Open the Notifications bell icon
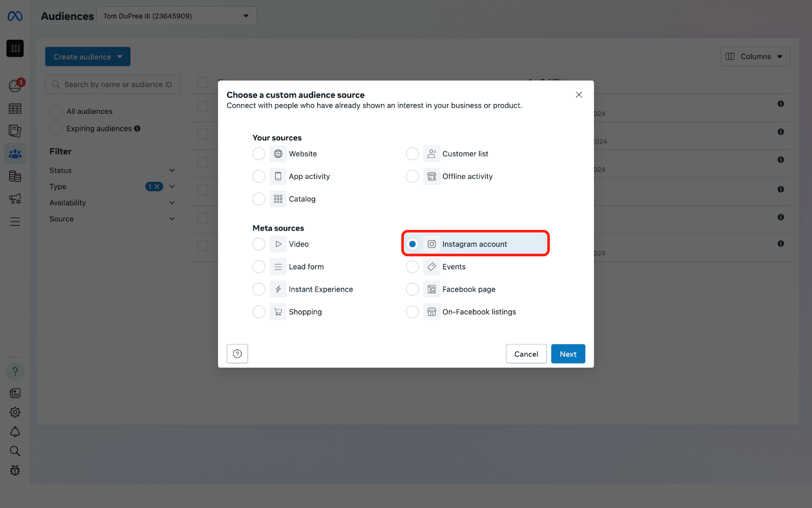The image size is (812, 508). (x=15, y=432)
